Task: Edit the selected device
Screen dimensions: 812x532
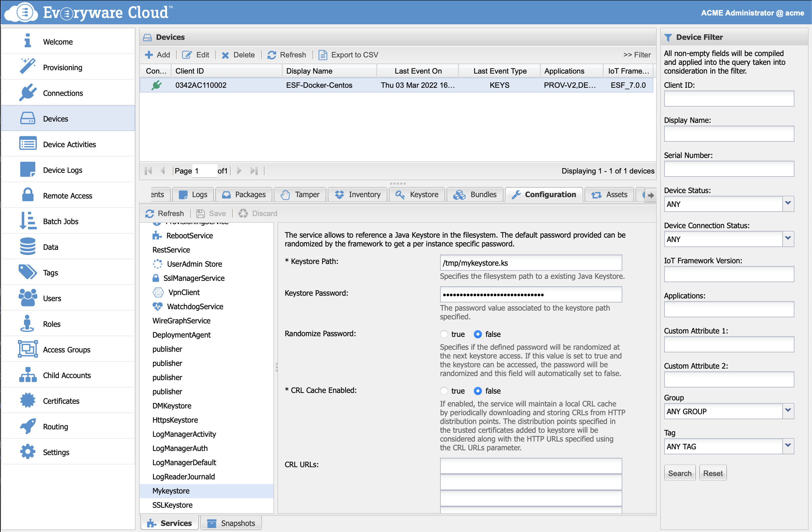Action: (195, 55)
